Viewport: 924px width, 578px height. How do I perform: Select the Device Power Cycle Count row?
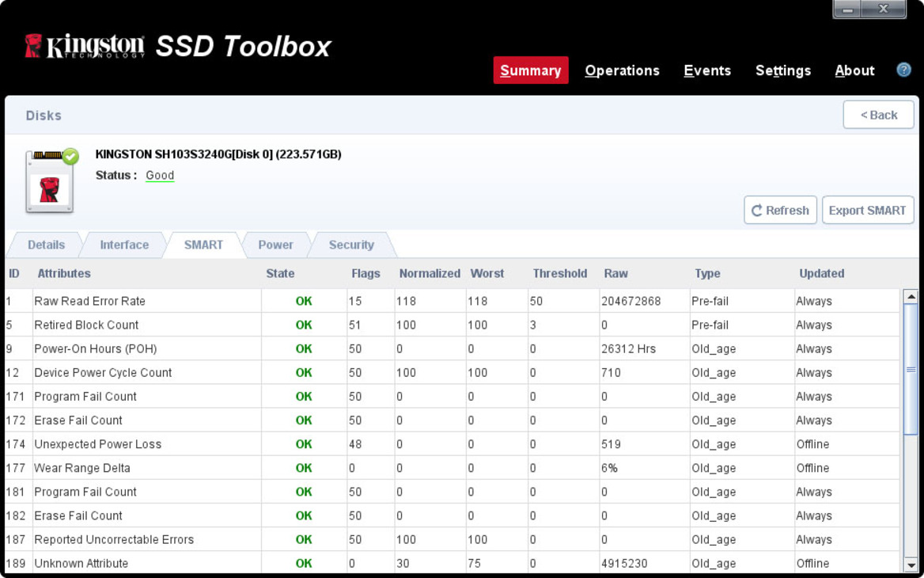point(453,373)
